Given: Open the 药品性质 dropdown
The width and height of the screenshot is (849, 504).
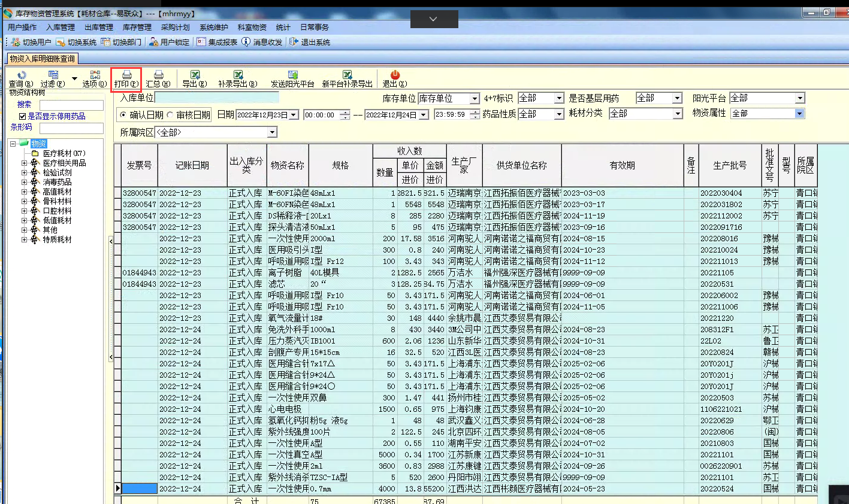Looking at the screenshot, I should pos(559,114).
